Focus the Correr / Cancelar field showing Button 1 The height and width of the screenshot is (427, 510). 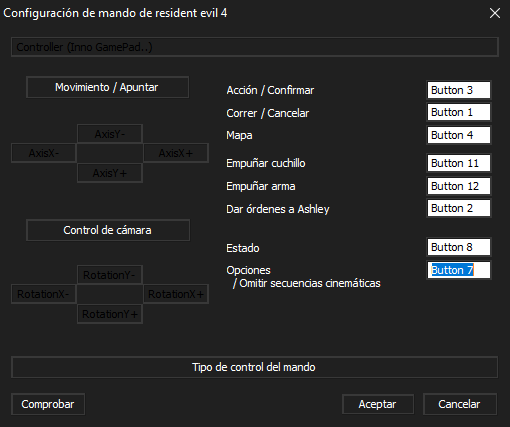(x=459, y=112)
